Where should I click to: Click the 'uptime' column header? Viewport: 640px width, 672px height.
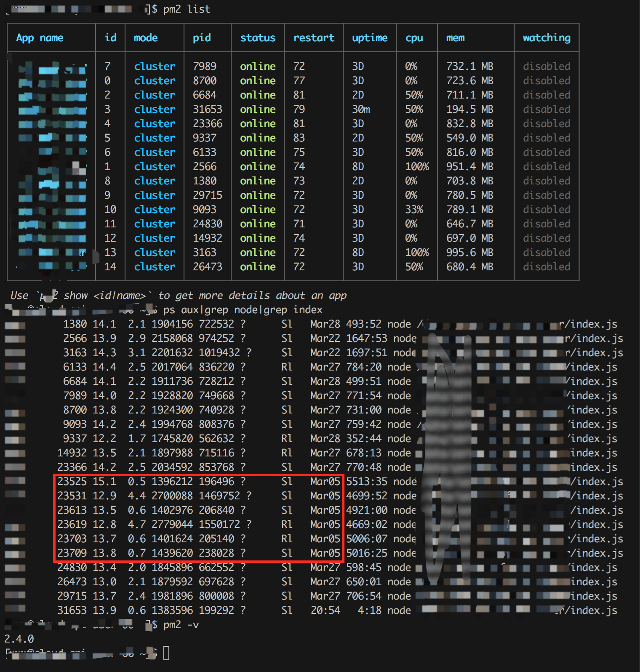click(370, 38)
